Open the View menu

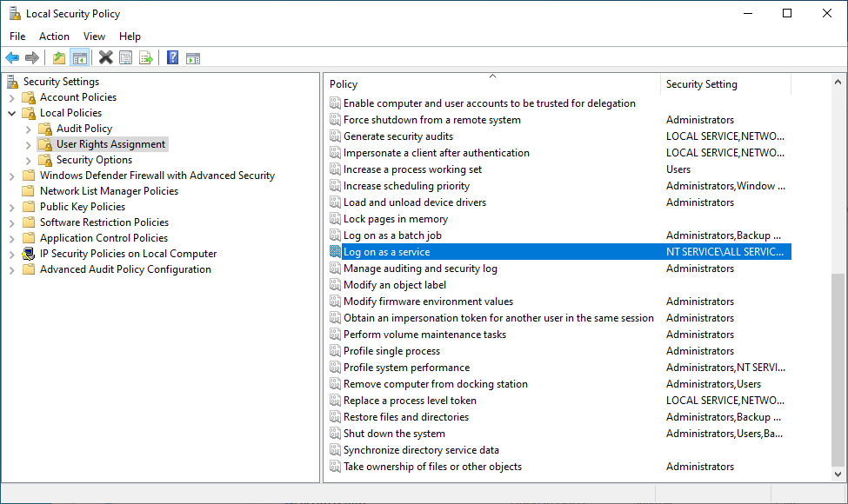pyautogui.click(x=94, y=36)
